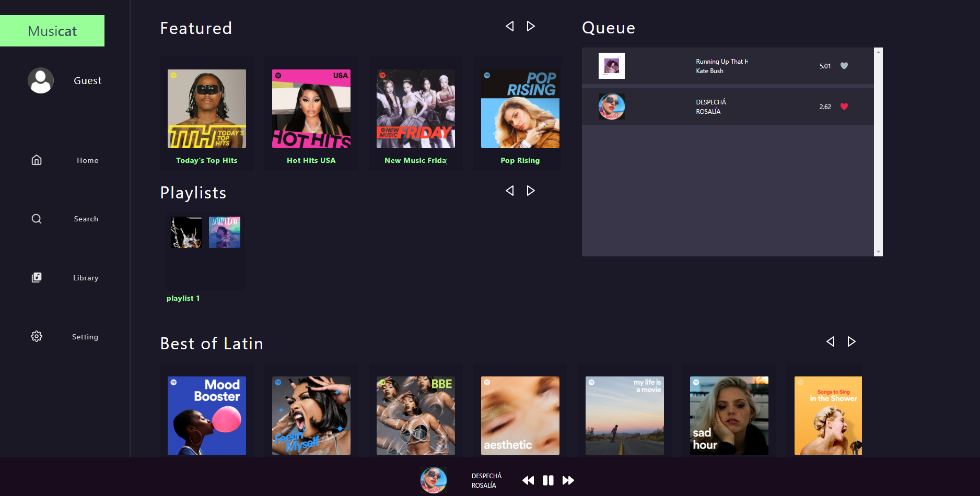Open Settings via the gear icon
Viewport: 980px width, 496px height.
(36, 336)
